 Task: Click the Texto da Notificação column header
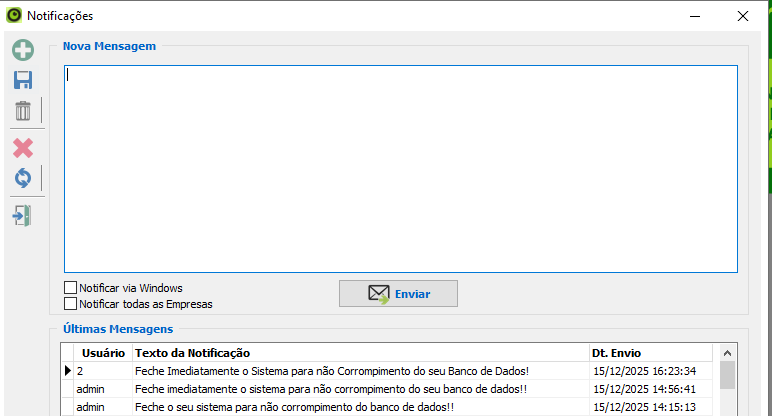tap(360, 353)
